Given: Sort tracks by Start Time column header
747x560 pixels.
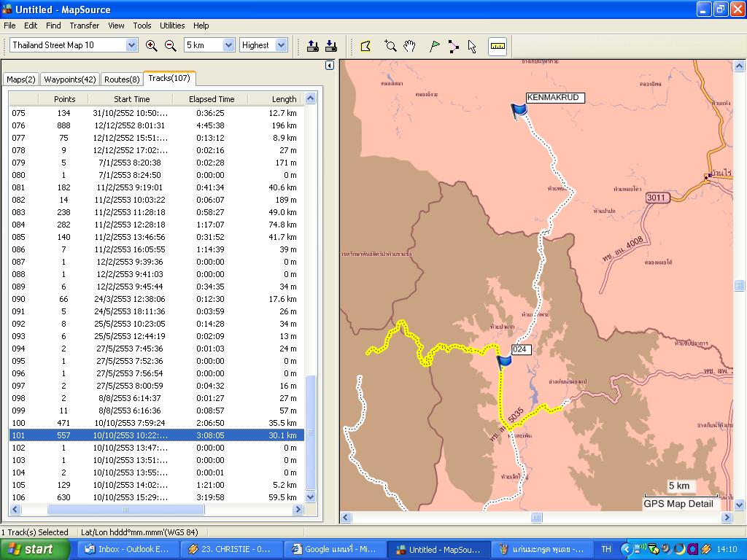Looking at the screenshot, I should coord(131,99).
